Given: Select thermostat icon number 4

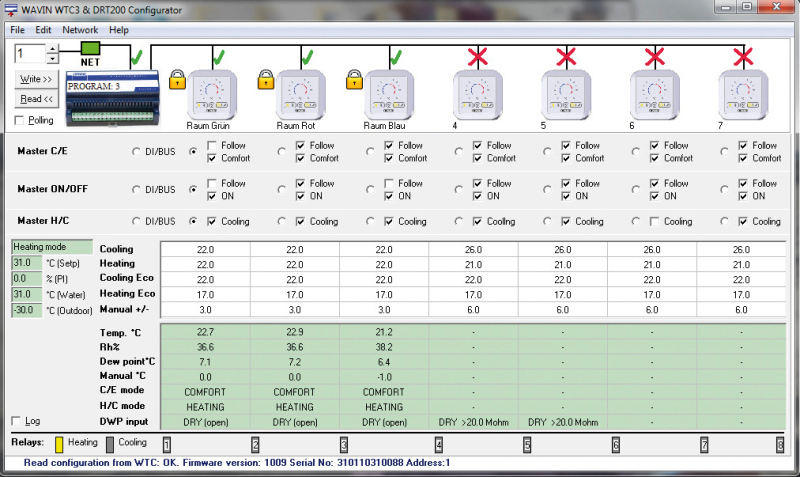Looking at the screenshot, I should [478, 95].
